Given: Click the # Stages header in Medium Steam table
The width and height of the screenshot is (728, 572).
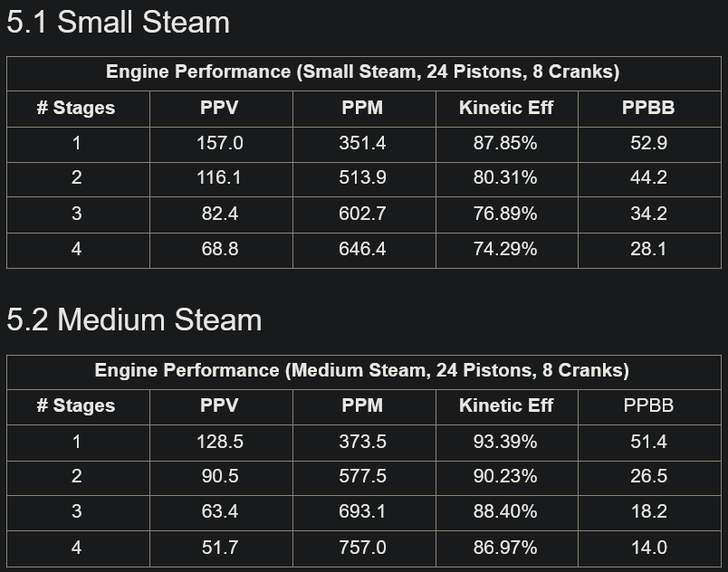Looking at the screenshot, I should pyautogui.click(x=76, y=405).
